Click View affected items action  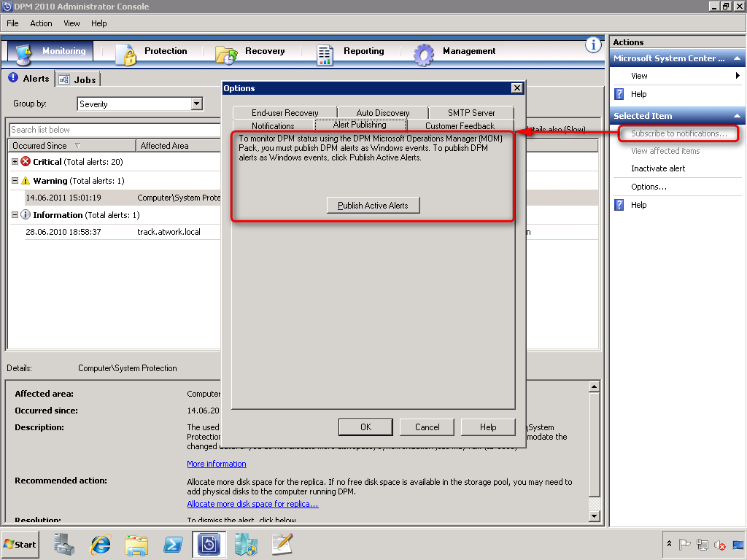(x=665, y=151)
